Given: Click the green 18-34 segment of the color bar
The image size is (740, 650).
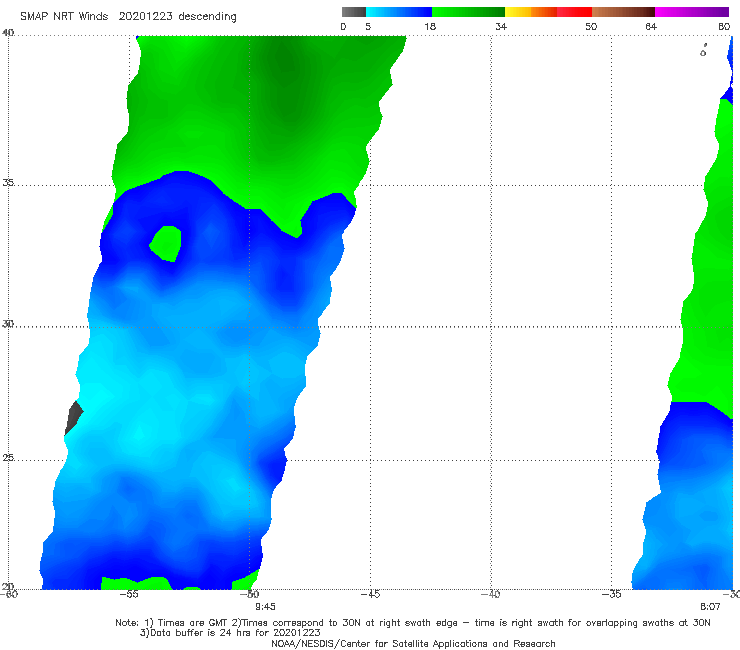Looking at the screenshot, I should click(x=468, y=12).
